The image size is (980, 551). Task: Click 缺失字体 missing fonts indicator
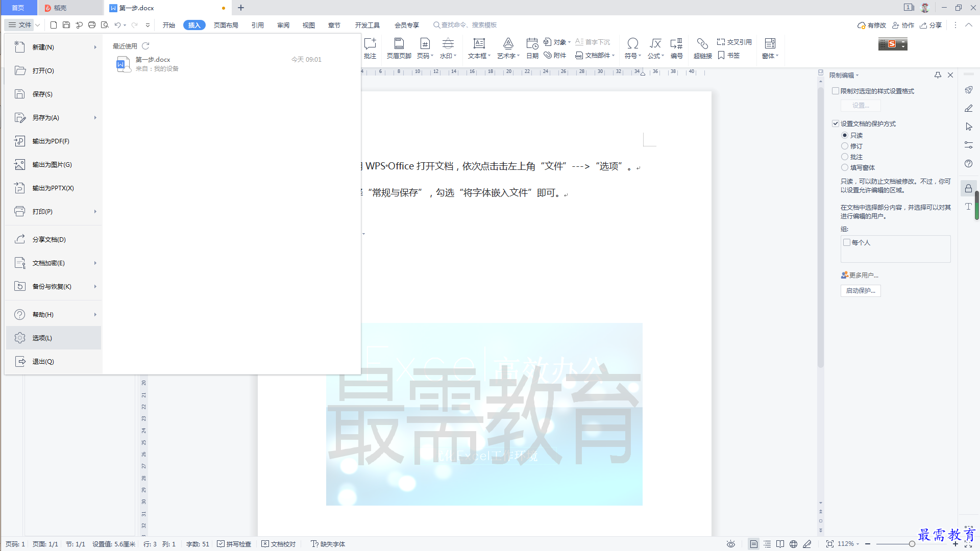pyautogui.click(x=328, y=544)
